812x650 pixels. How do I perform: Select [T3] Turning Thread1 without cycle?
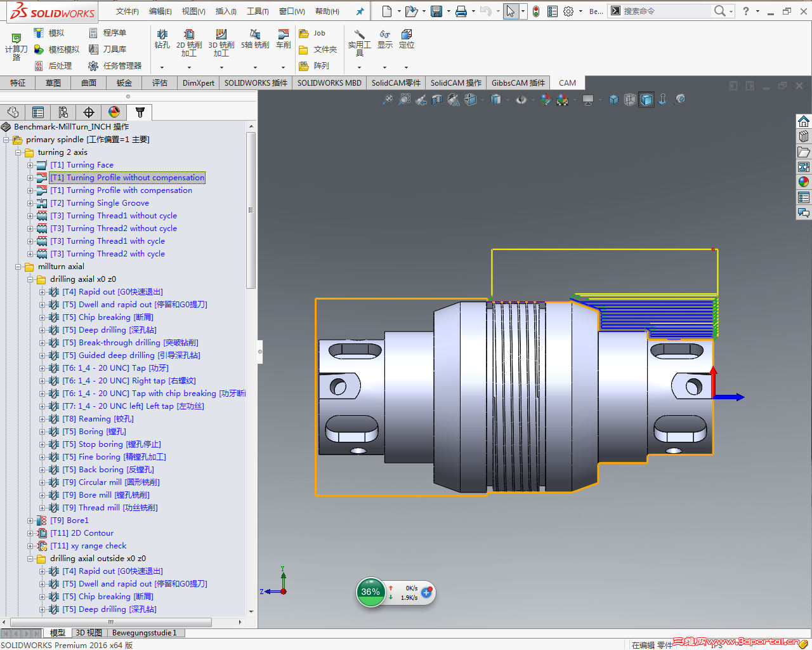tap(114, 216)
